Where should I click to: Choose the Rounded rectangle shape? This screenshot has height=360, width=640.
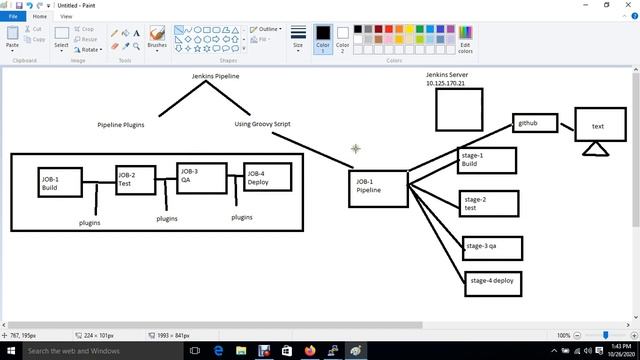click(x=216, y=30)
